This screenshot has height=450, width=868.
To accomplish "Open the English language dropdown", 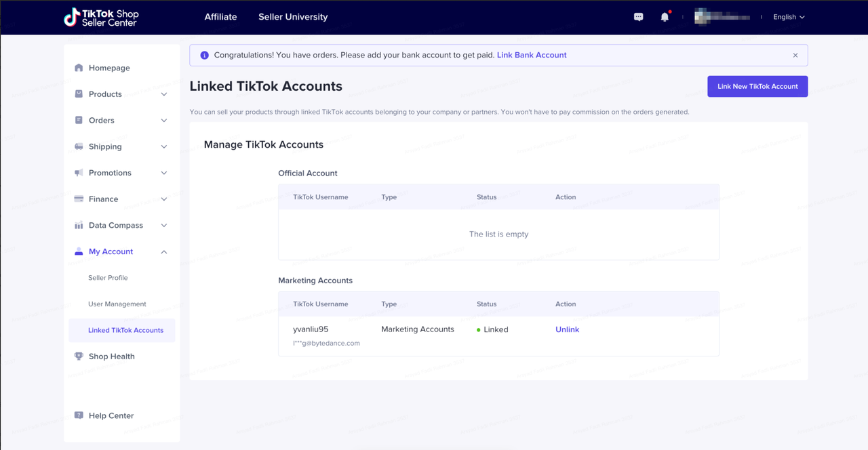I will (789, 17).
